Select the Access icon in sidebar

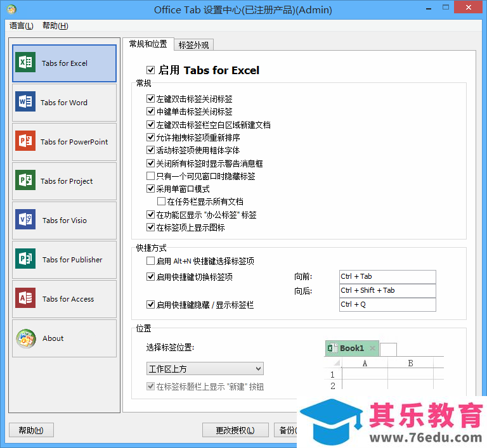click(x=25, y=298)
